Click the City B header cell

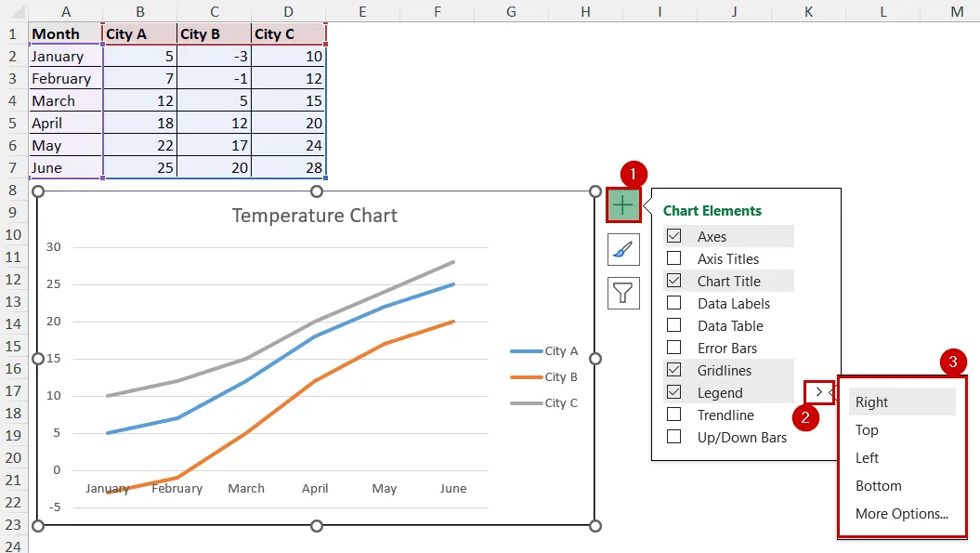(215, 33)
